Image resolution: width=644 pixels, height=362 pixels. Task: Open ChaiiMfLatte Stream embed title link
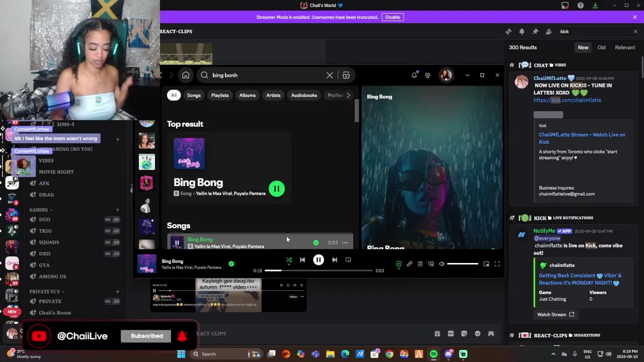pyautogui.click(x=582, y=138)
